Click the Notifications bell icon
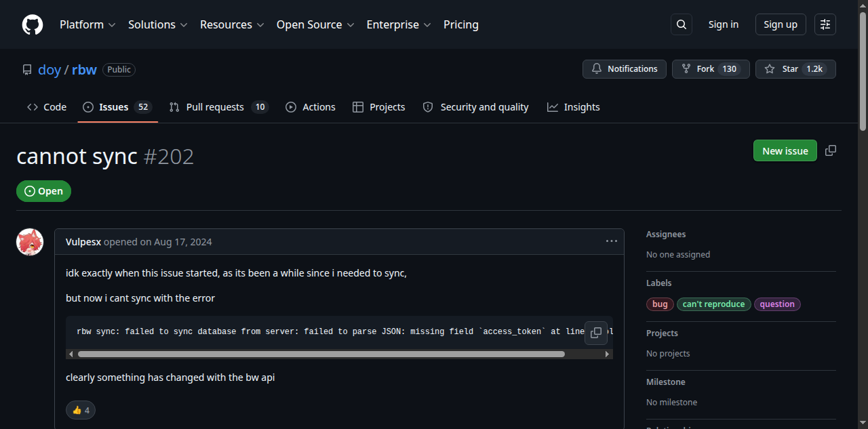This screenshot has width=868, height=429. point(597,68)
